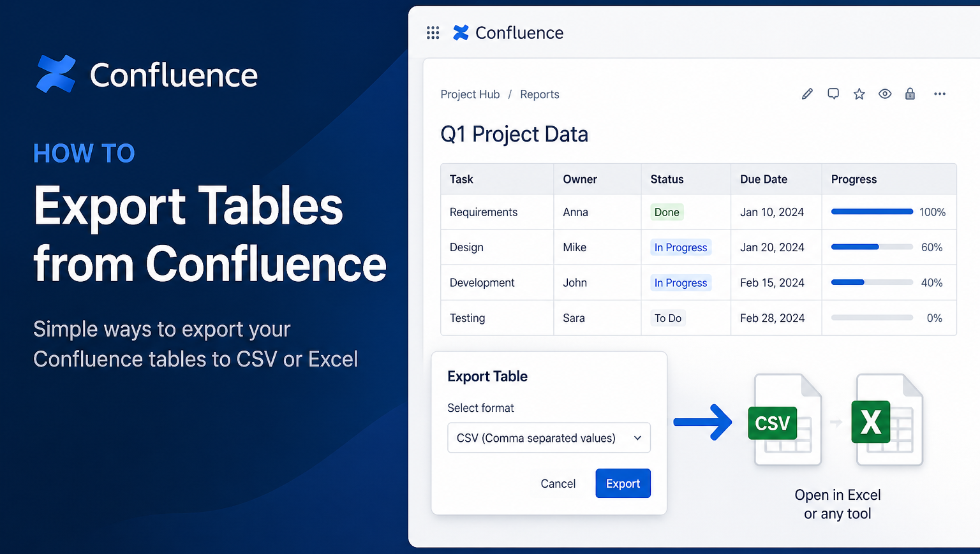Click the pencil edit page icon
The height and width of the screenshot is (554, 980).
click(807, 94)
